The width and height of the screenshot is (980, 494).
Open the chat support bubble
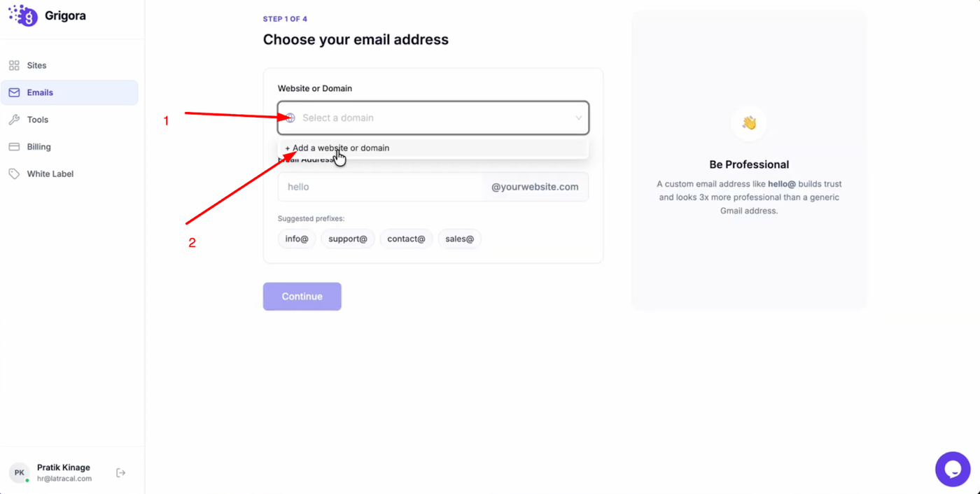(x=952, y=469)
